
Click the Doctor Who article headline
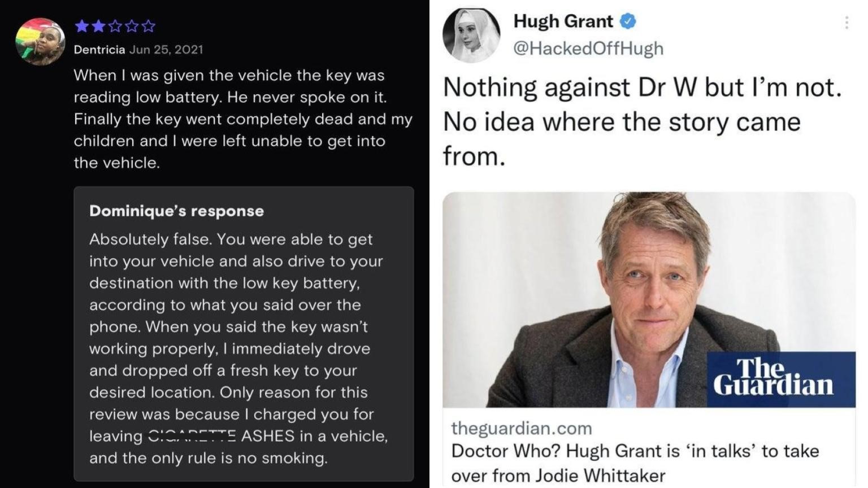635,463
